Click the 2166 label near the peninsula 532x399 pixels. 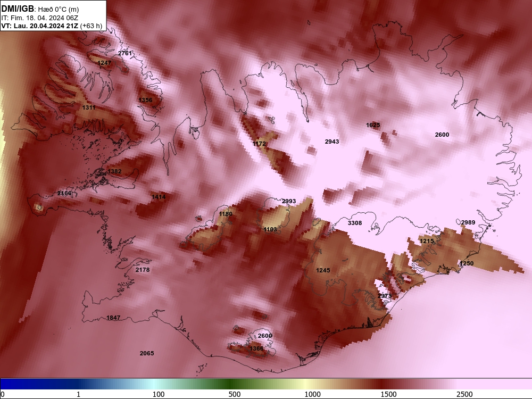[x=64, y=194]
